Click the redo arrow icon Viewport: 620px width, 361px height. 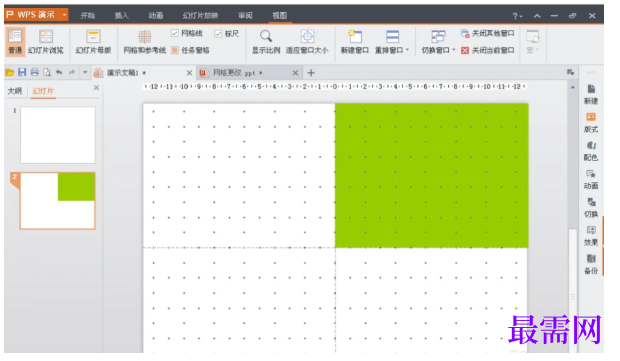[72, 72]
